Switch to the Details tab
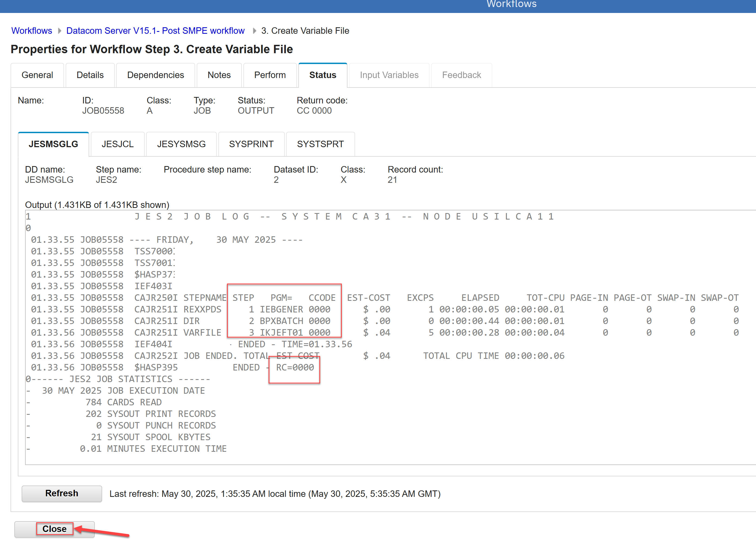Image resolution: width=756 pixels, height=539 pixels. tap(90, 75)
